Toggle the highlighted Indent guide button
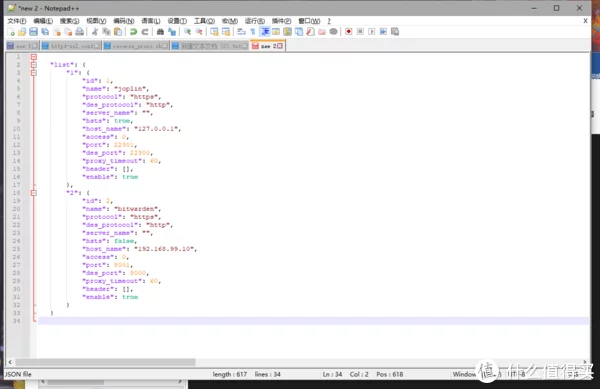Viewport: 600px width, 389px height. (x=264, y=32)
